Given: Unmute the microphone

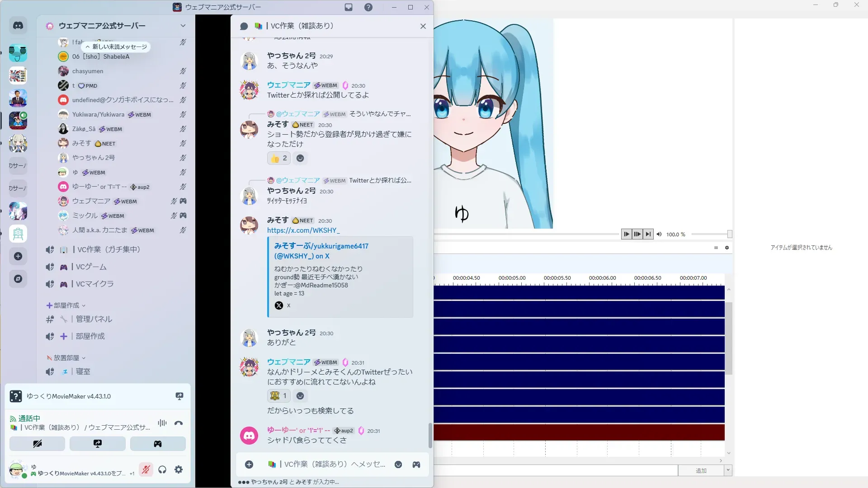Looking at the screenshot, I should (x=146, y=469).
